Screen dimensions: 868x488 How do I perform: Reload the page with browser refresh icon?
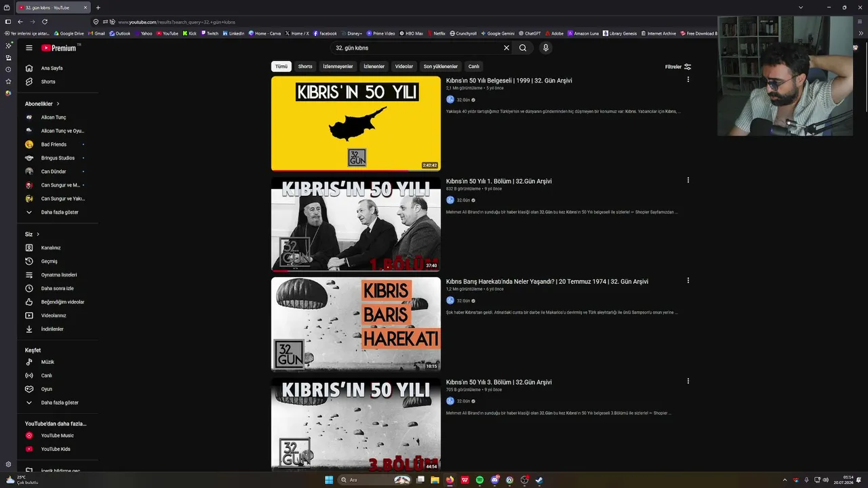45,22
